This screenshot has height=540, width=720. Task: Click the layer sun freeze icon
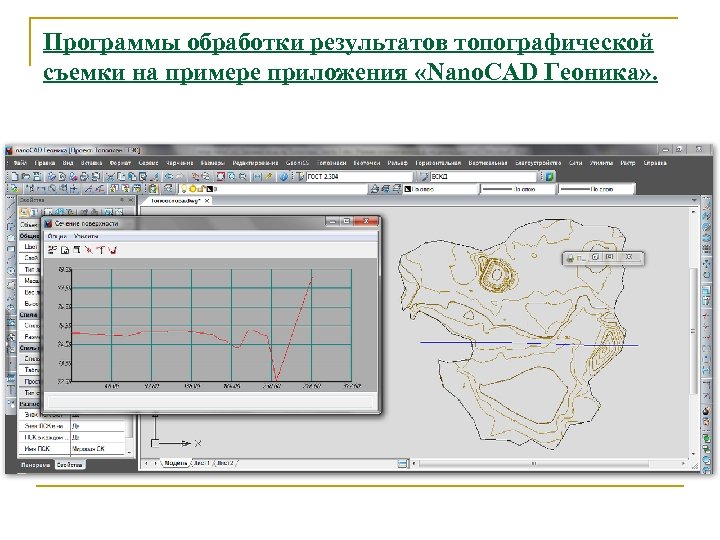[193, 189]
